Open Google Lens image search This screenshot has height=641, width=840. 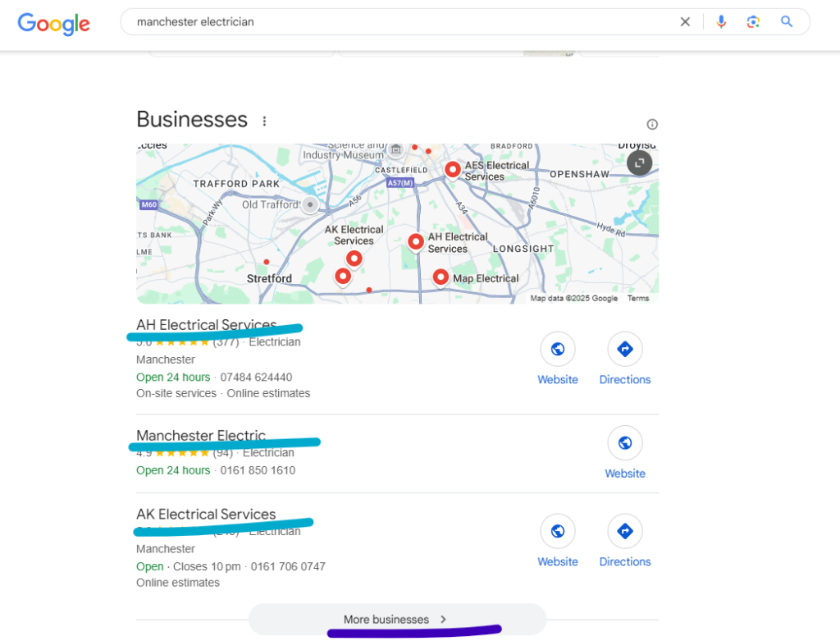coord(753,22)
